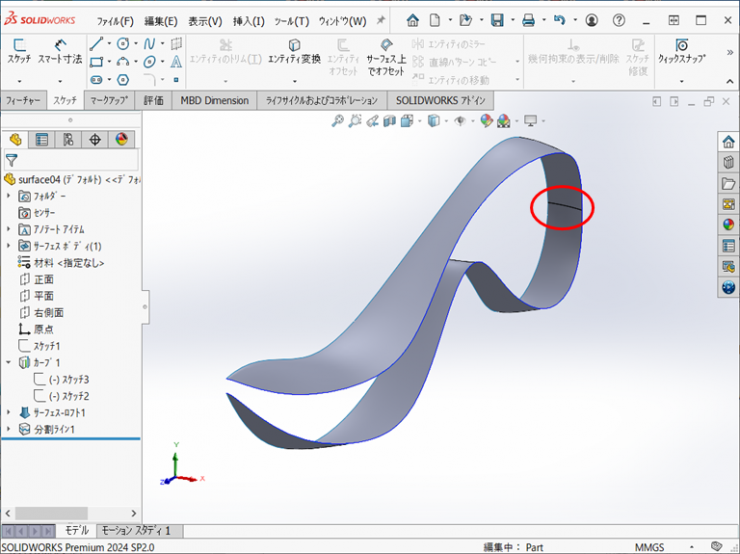Viewport: 740px width, 554px height.
Task: Expand the 分割ライン1 feature node
Action: tap(9, 429)
